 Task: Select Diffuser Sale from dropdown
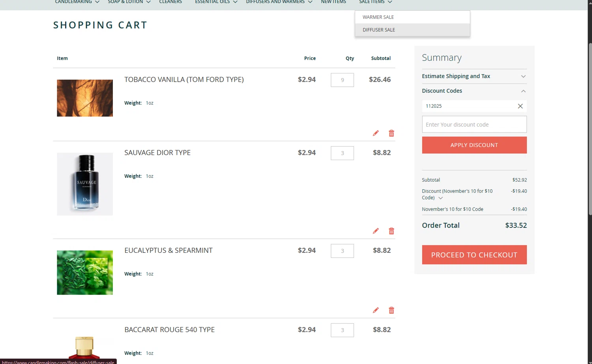tap(412, 30)
